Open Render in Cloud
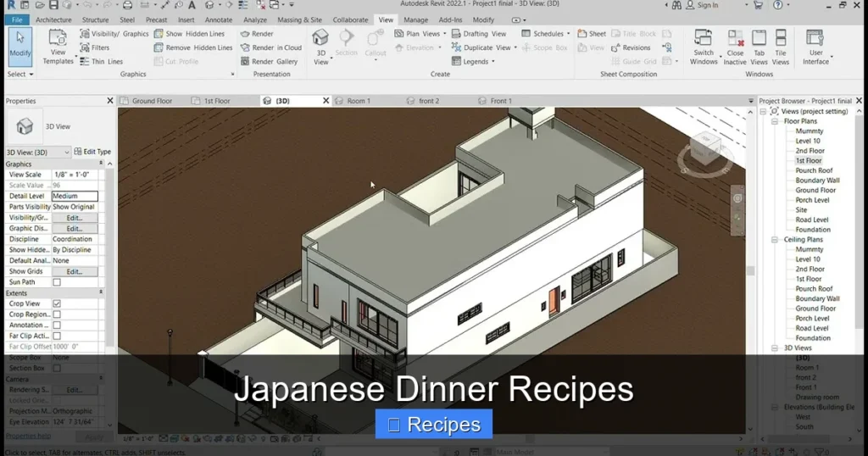Screen dimensions: 868x456 pos(270,47)
